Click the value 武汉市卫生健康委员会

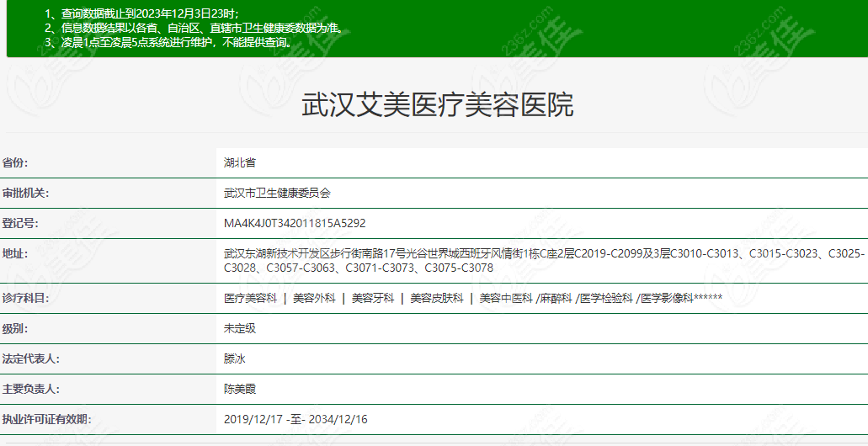click(x=277, y=193)
